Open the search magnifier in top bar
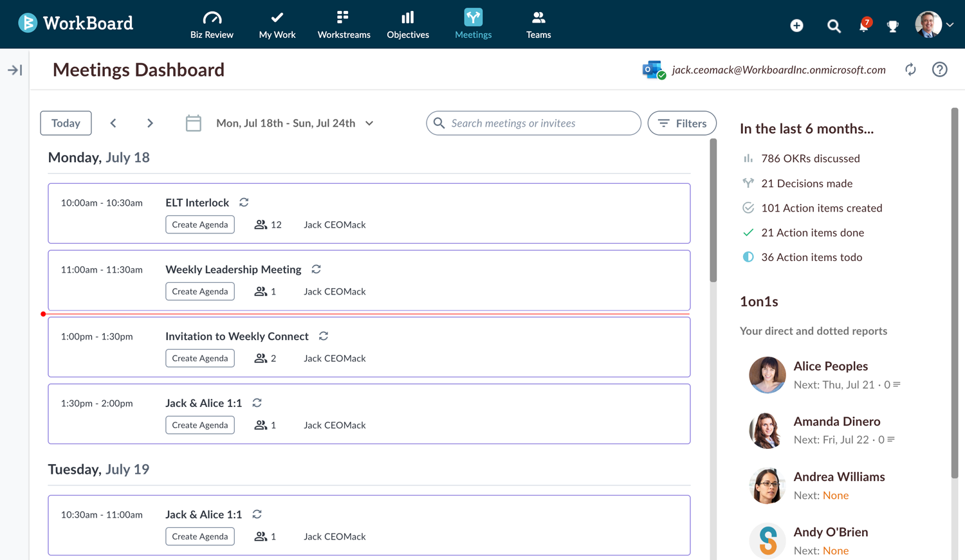The width and height of the screenshot is (965, 560). click(834, 26)
